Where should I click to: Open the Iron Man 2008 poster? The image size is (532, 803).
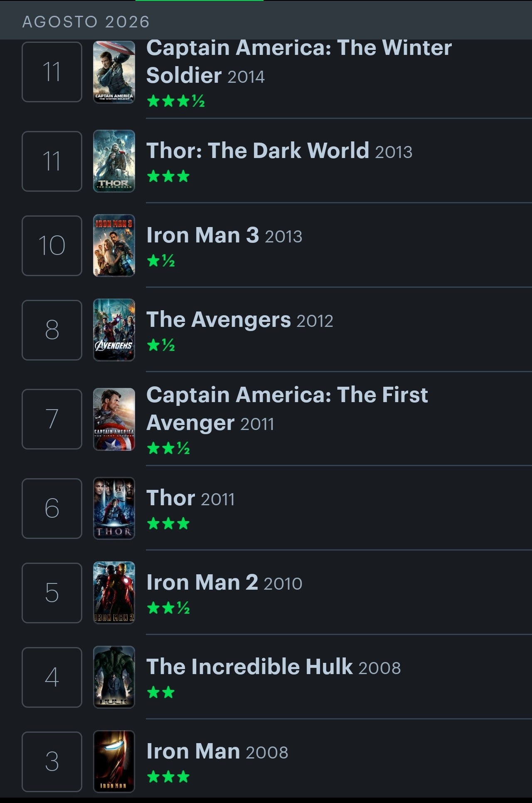tap(114, 761)
